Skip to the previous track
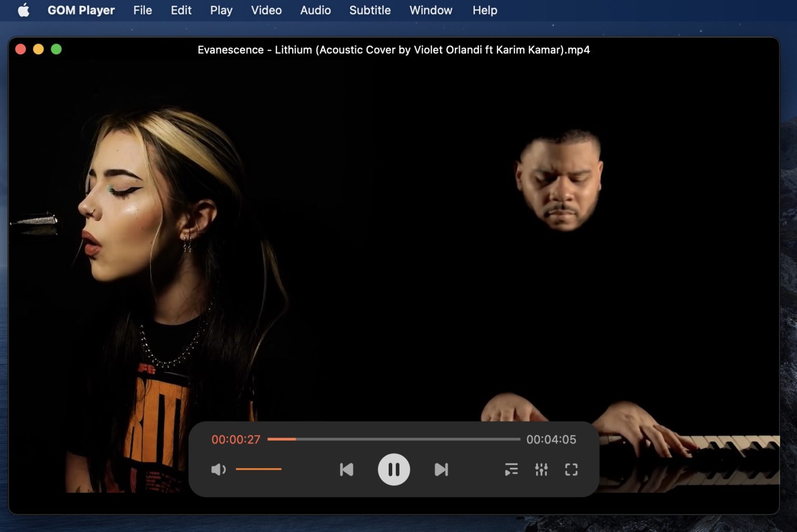 347,469
